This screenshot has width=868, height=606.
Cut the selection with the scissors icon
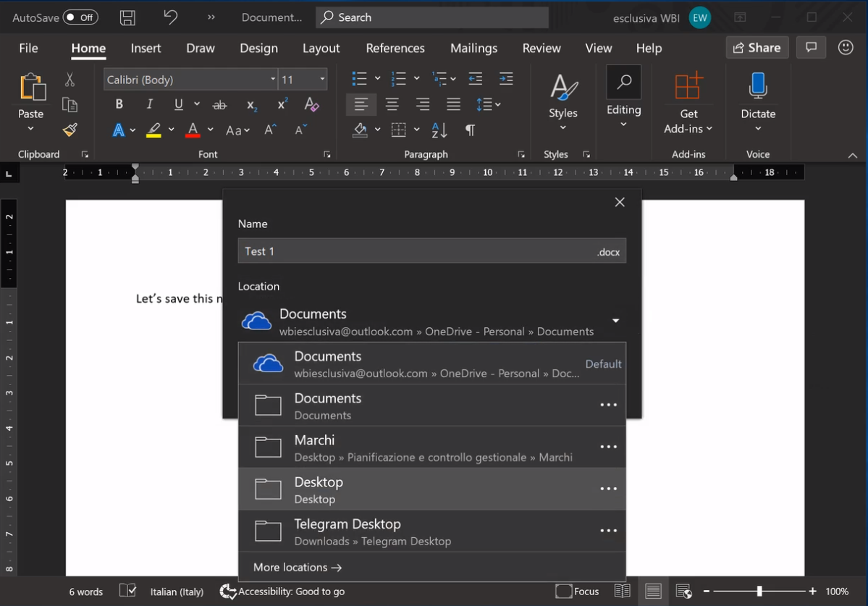pyautogui.click(x=69, y=79)
